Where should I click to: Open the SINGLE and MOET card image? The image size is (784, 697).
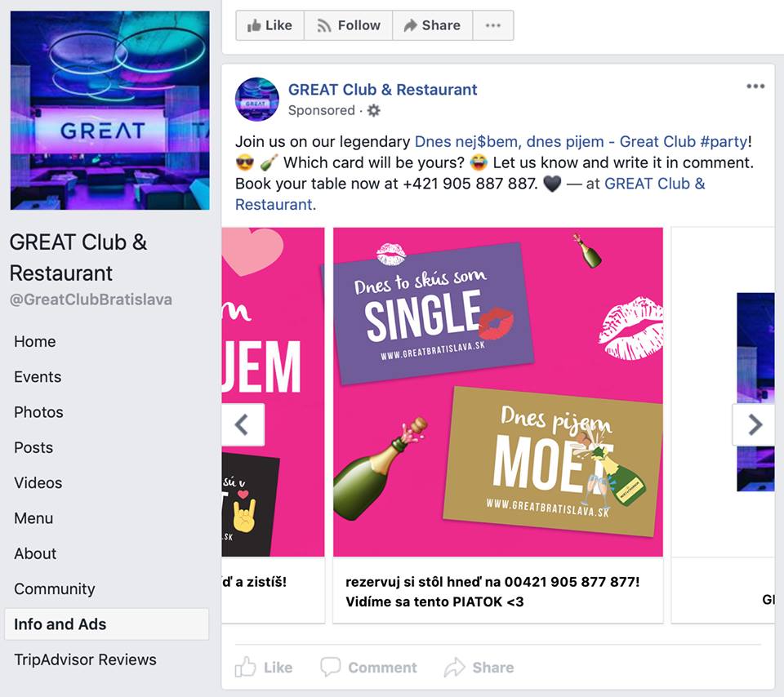(x=498, y=392)
